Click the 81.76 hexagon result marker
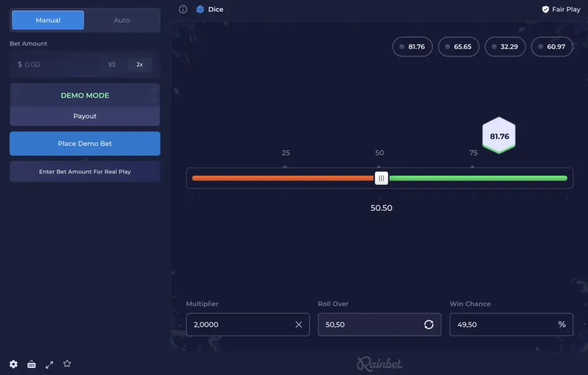The height and width of the screenshot is (375, 588). click(x=499, y=136)
